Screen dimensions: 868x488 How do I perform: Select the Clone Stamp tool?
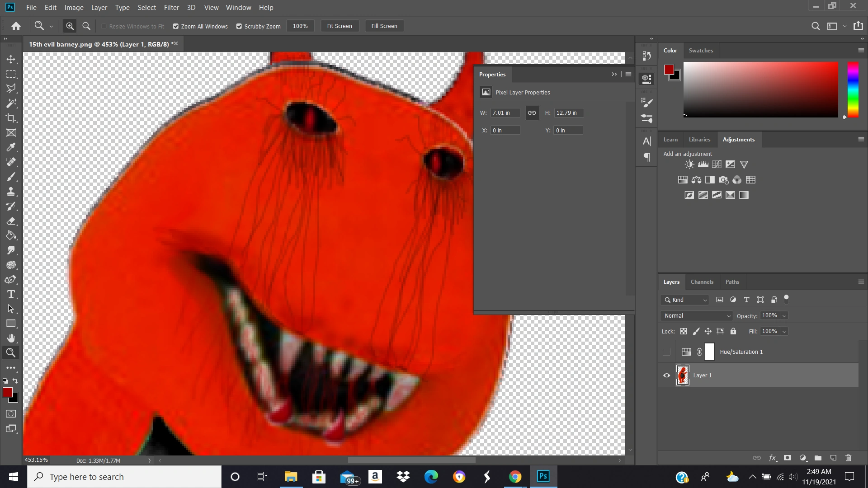click(x=11, y=191)
